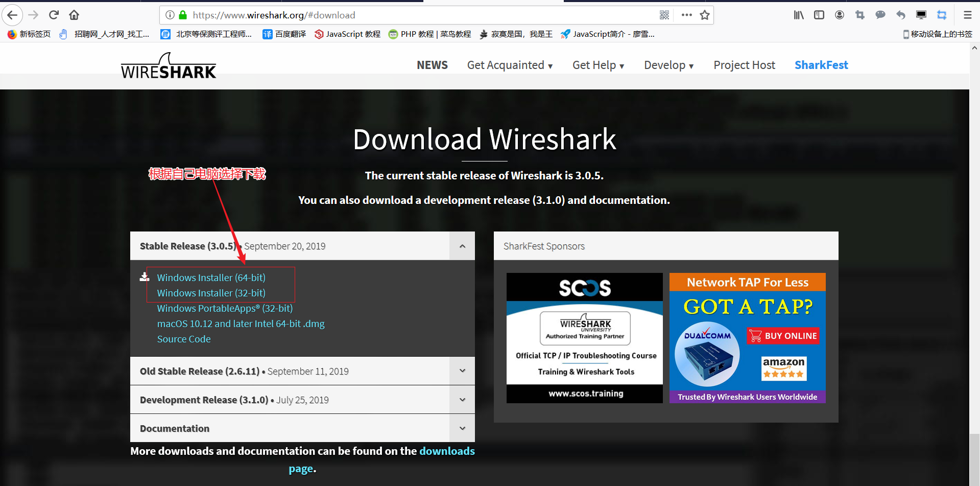Open the JavaScript简介 bookmark
980x486 pixels.
(x=608, y=34)
